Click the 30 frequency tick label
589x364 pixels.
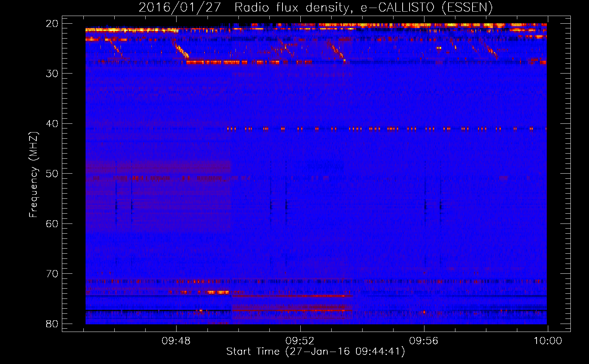pos(52,74)
